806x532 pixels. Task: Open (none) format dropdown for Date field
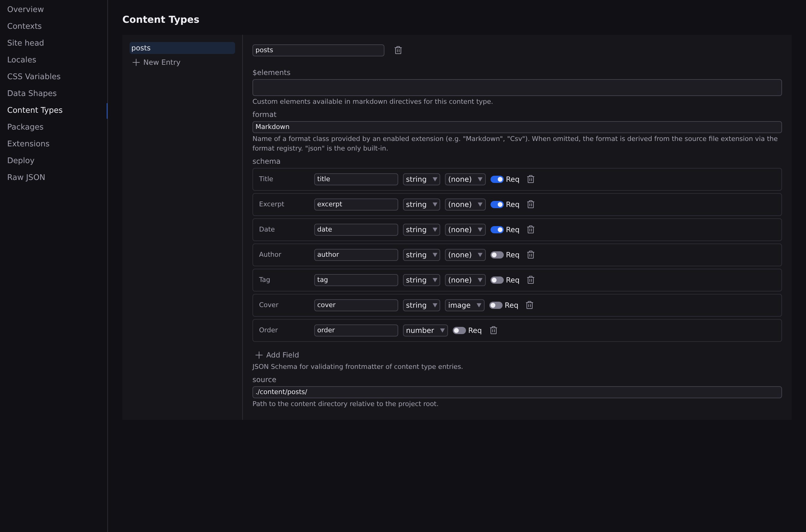pyautogui.click(x=465, y=230)
